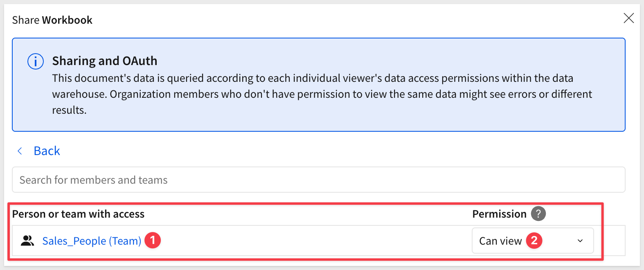Go back using the Back link
644x270 pixels.
pyautogui.click(x=47, y=151)
